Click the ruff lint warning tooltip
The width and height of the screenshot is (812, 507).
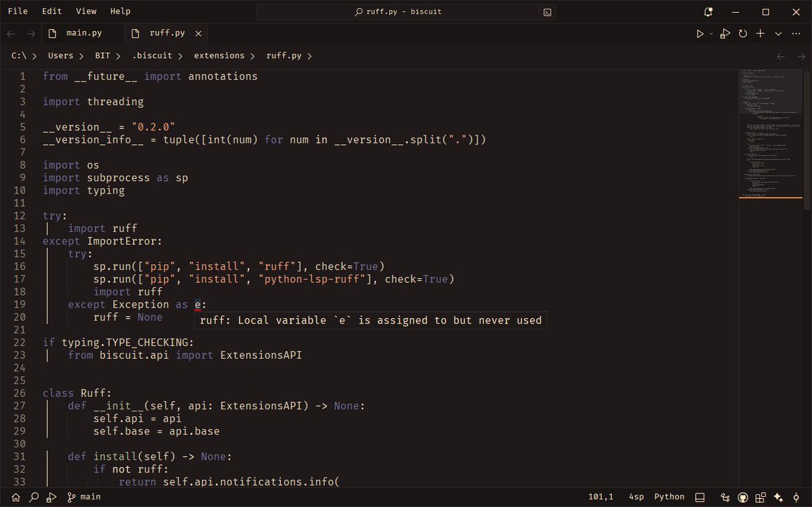pyautogui.click(x=371, y=320)
